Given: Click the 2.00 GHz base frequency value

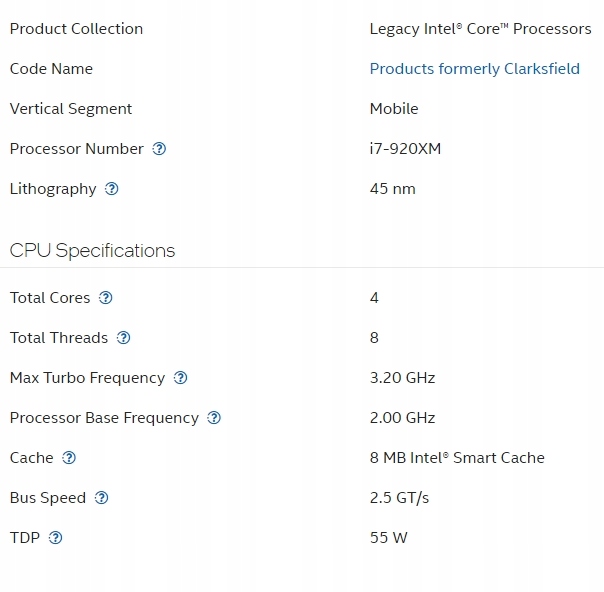Looking at the screenshot, I should (x=402, y=418).
